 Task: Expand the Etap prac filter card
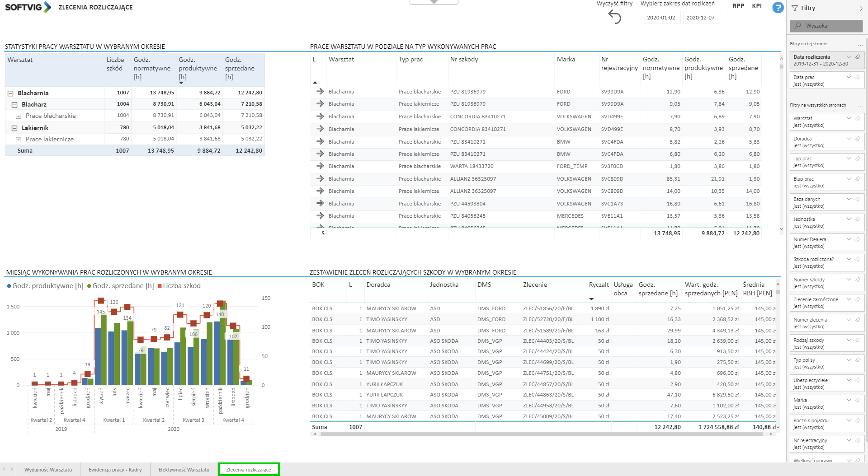[849, 179]
